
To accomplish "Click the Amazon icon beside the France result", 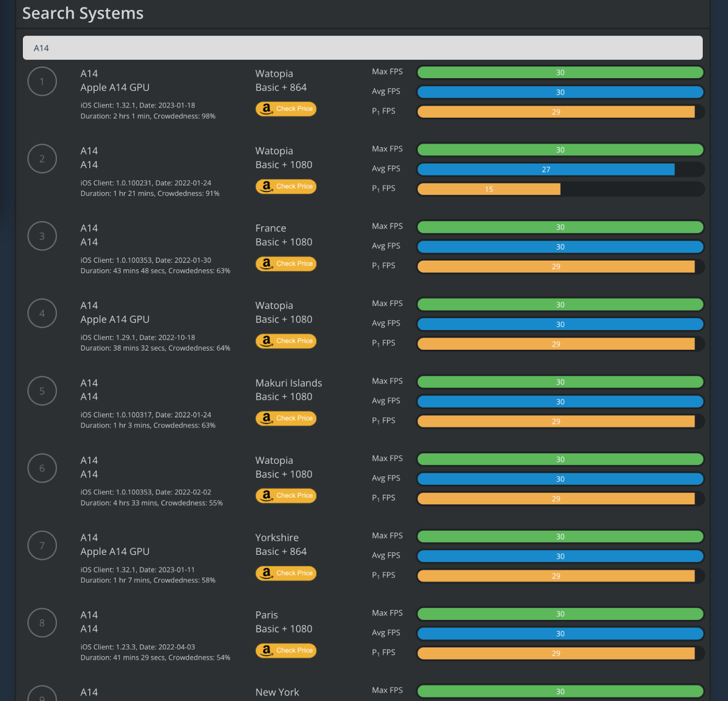I will click(x=266, y=264).
